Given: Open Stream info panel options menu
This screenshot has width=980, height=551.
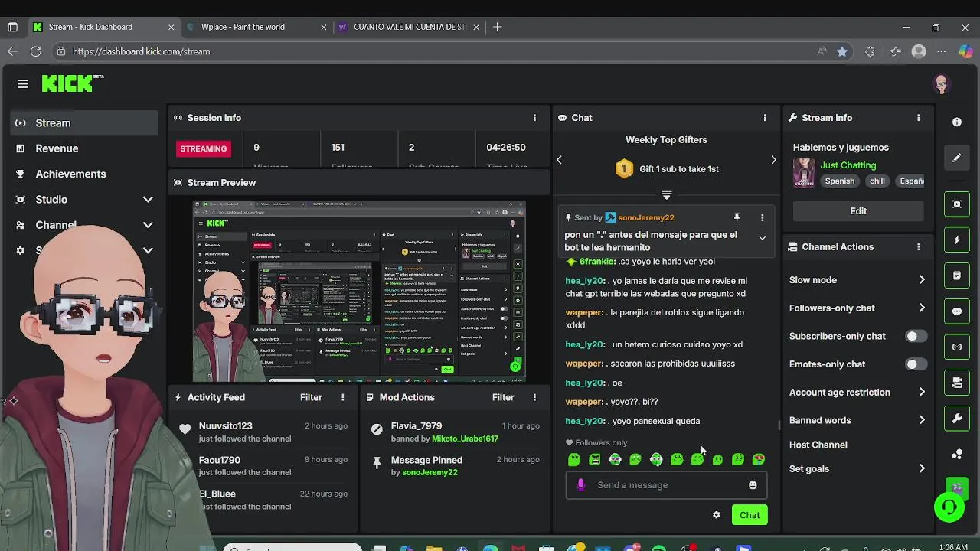Looking at the screenshot, I should 918,118.
